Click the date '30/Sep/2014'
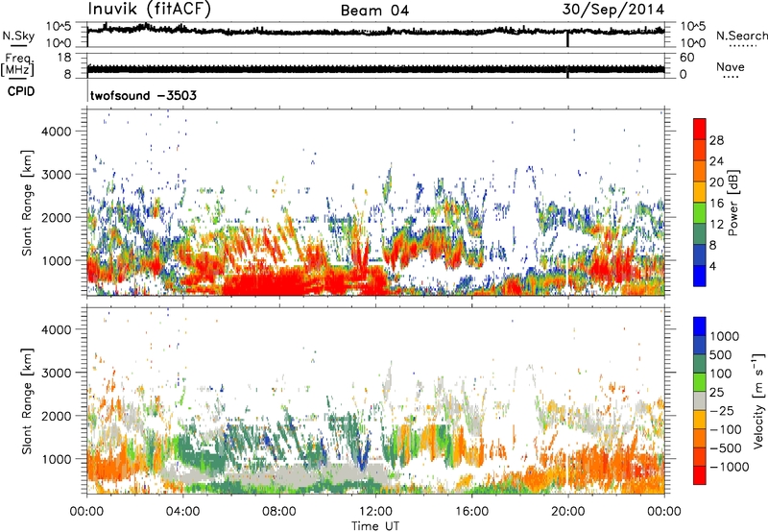The height and width of the screenshot is (532, 768). [x=613, y=10]
